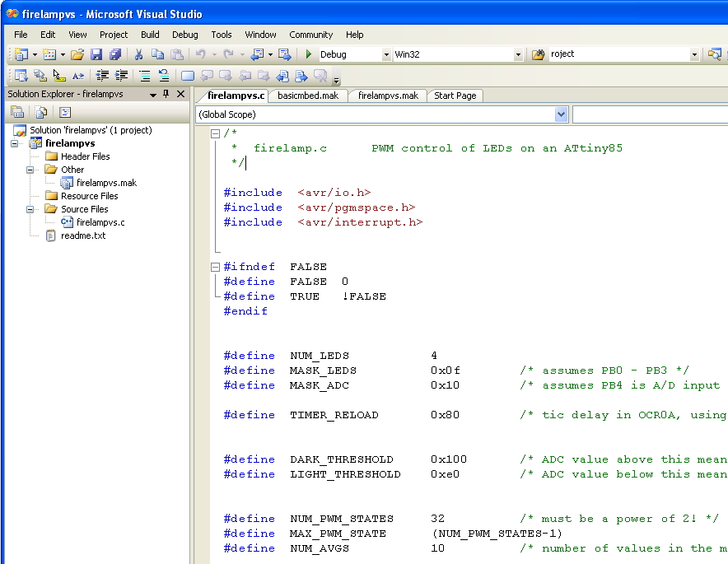
Task: Unpin auto-hide for the Solution Explorer panel
Action: 166,93
